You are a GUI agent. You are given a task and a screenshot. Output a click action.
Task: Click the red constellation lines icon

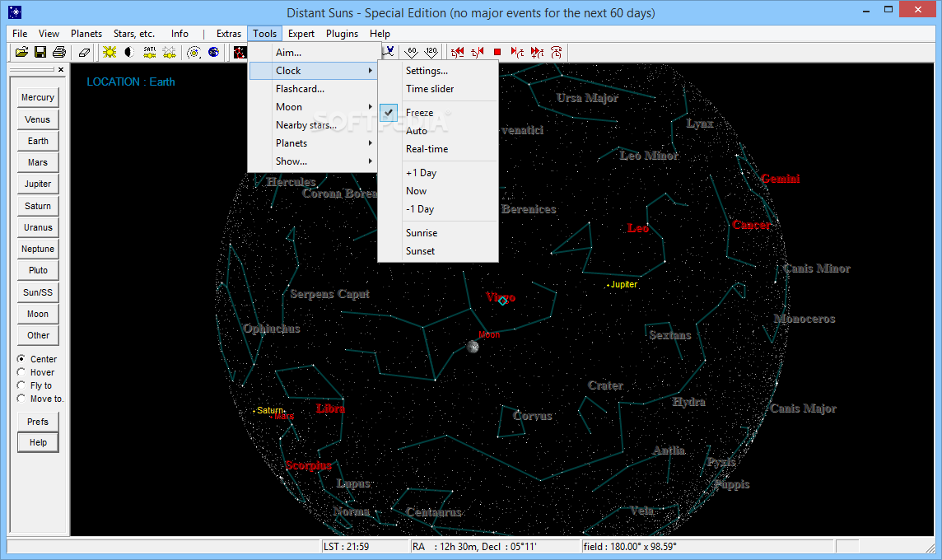240,52
